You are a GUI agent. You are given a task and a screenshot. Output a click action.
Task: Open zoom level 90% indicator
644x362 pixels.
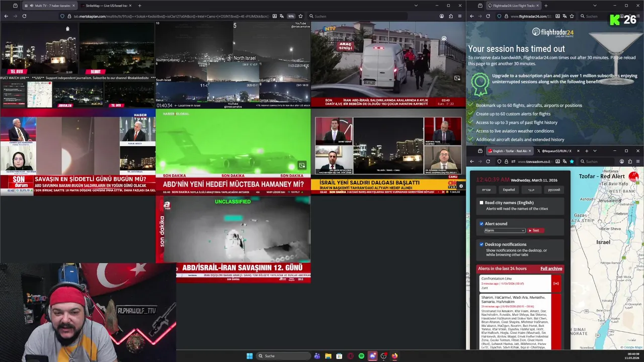(291, 16)
